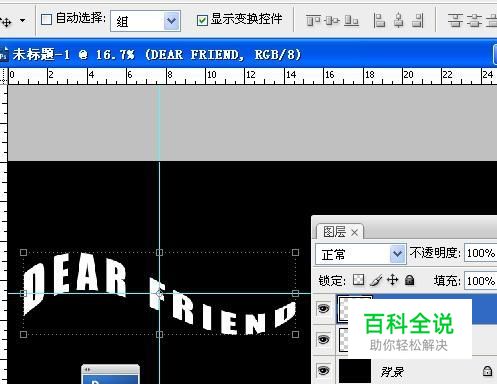Click the middle-left transform handle
Viewport: 497px width, 384px height.
[x=23, y=293]
